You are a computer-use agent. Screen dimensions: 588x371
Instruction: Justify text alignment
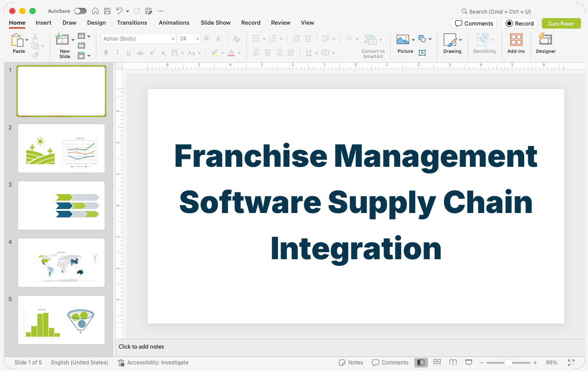click(291, 53)
